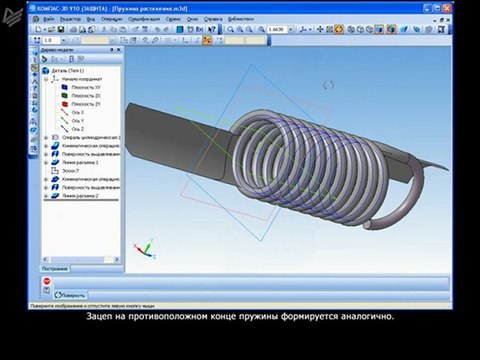Collapse the Начало координат node
This screenshot has width=480, height=360.
(x=46, y=79)
